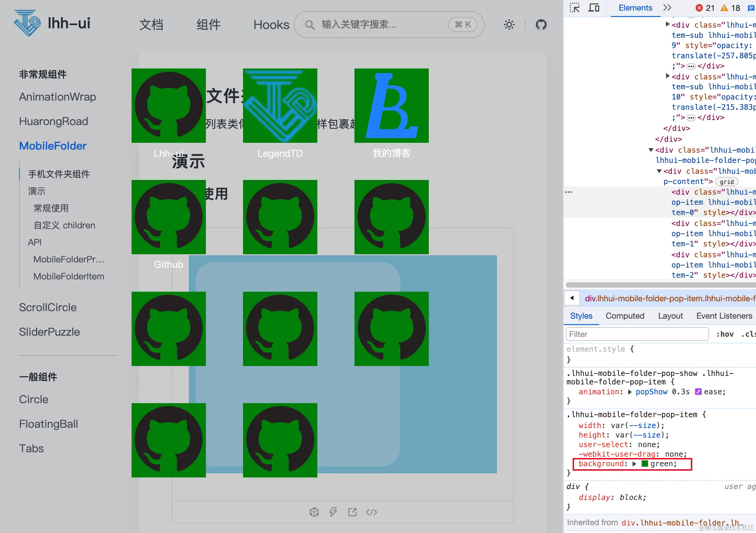Open the ScrollCircle sidebar link

point(48,307)
